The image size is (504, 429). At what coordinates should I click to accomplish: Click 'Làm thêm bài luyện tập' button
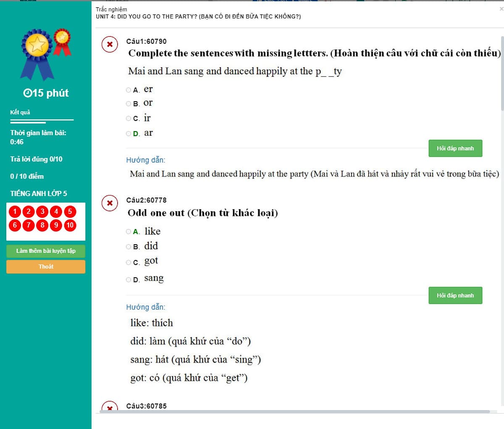click(x=46, y=251)
